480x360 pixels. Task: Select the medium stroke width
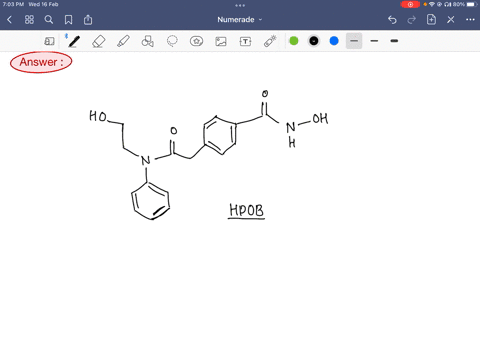pyautogui.click(x=374, y=41)
